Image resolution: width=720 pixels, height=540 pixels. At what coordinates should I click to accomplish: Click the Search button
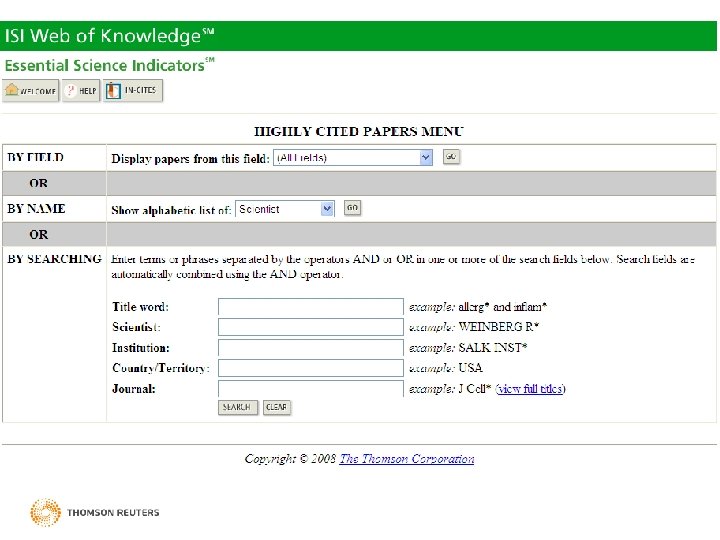pyautogui.click(x=237, y=407)
